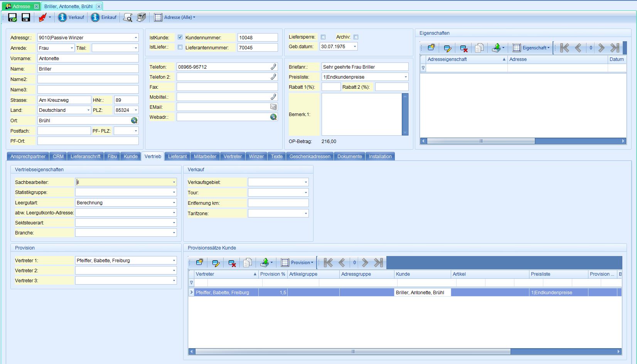Click the red arrow toolbar icon

[x=42, y=17]
